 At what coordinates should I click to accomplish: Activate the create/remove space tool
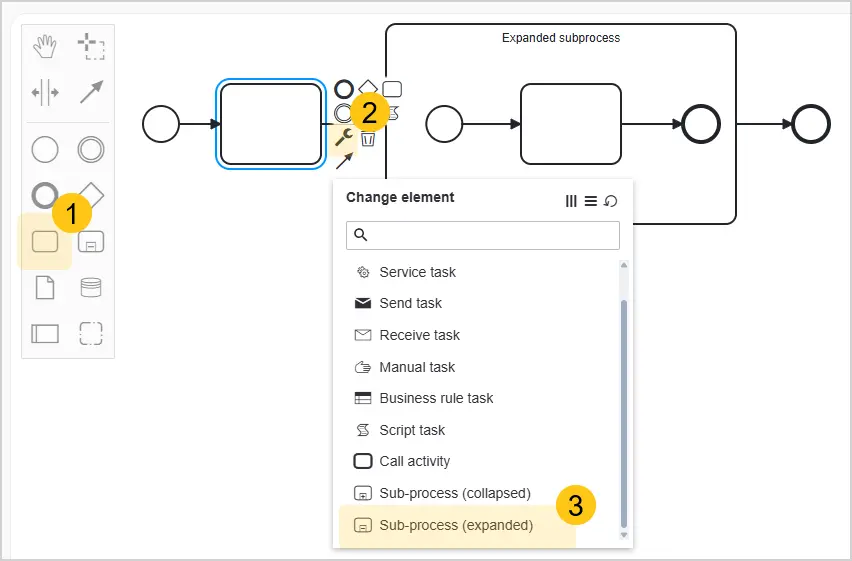pyautogui.click(x=45, y=92)
